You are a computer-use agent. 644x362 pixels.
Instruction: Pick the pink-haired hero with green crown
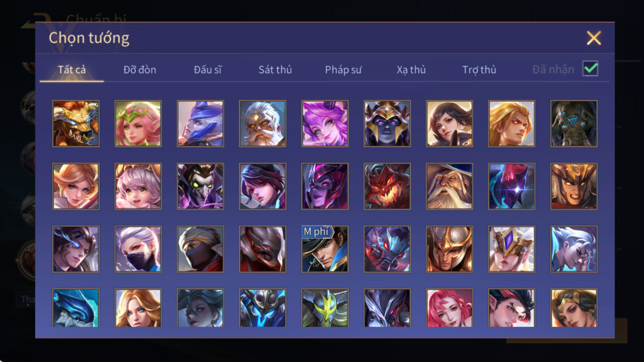[x=138, y=124]
